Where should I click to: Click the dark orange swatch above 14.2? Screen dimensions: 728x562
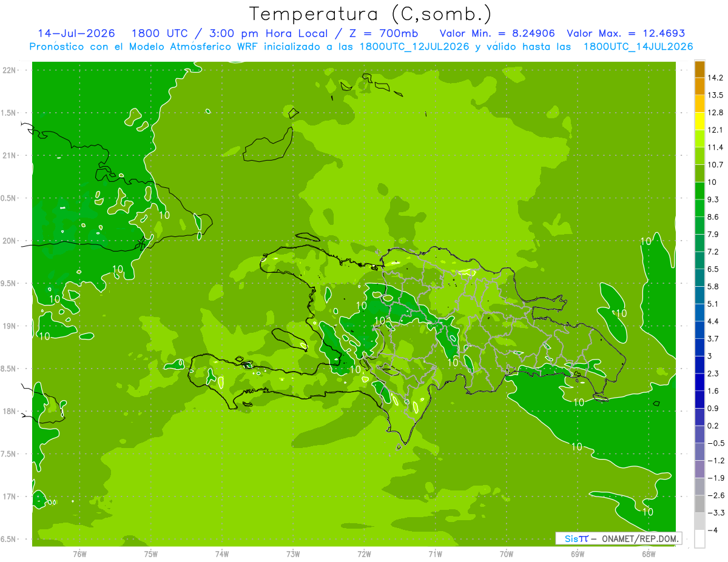pos(699,69)
